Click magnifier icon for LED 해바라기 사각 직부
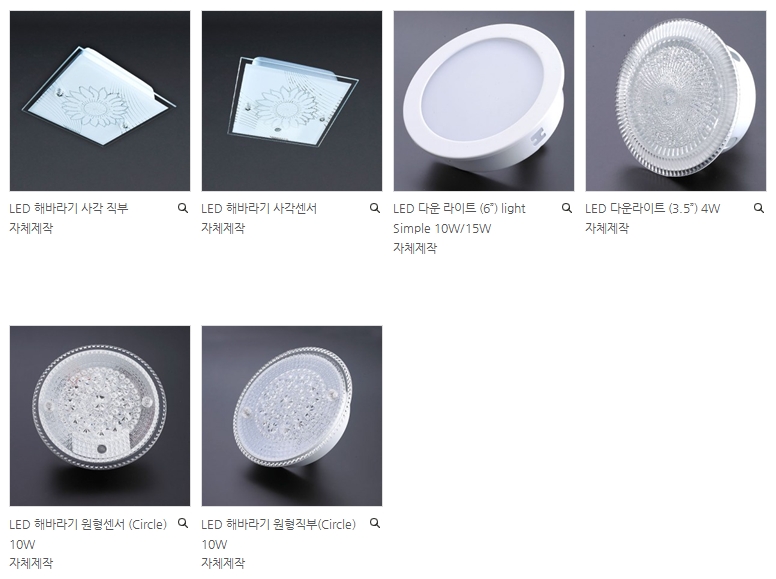776x579 pixels. point(183,208)
